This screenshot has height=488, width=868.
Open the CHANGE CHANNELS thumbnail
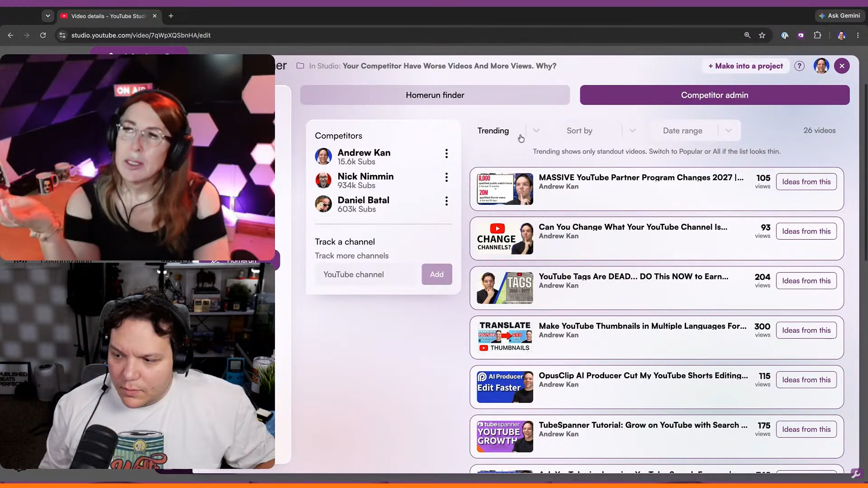(505, 238)
